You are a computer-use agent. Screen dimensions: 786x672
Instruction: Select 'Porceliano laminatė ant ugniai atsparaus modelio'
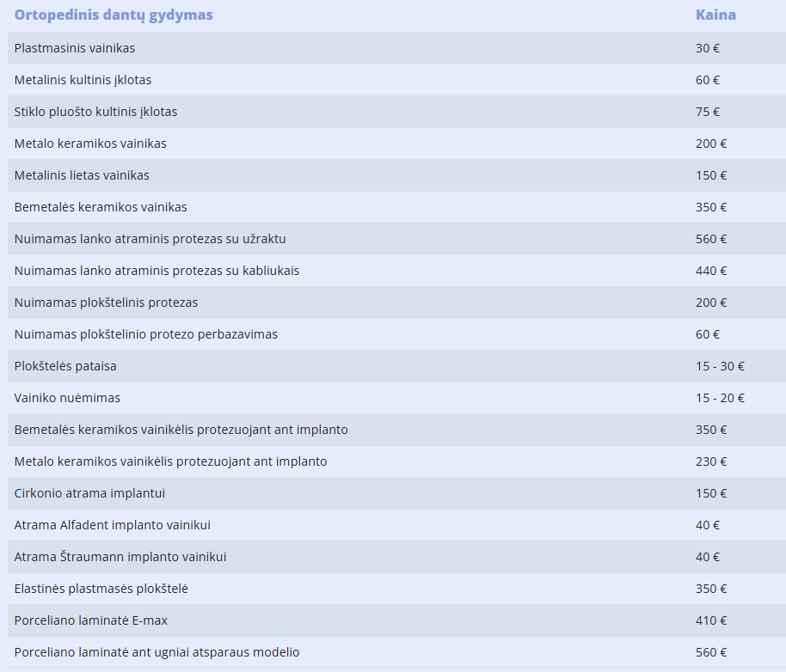[157, 652]
